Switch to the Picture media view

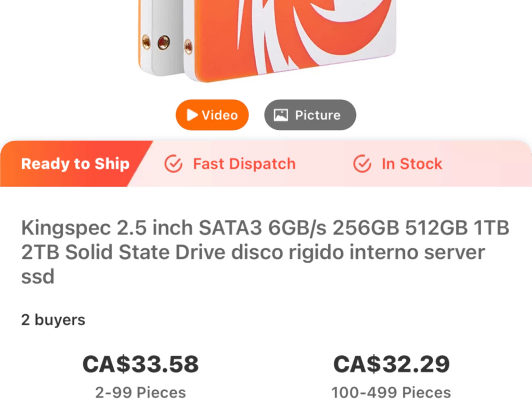coord(310,115)
